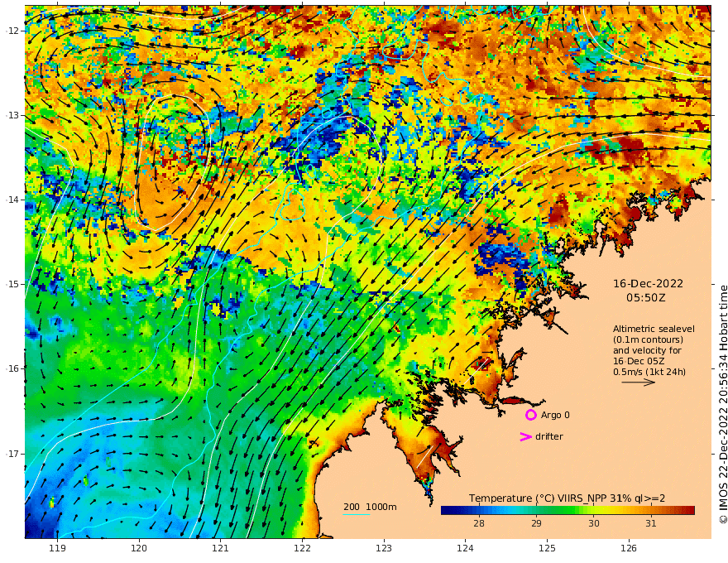Click the latitude -12 axis label
The width and height of the screenshot is (728, 563).
(13, 31)
